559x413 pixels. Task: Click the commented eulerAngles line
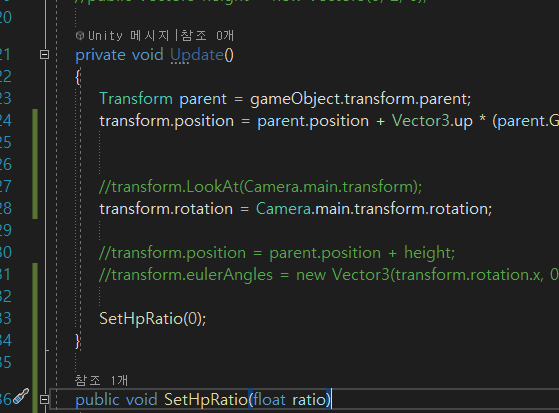coord(329,275)
